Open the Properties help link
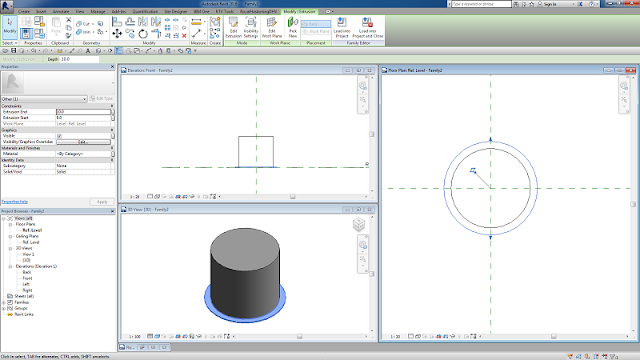Screen dimensions: 640x360 click(15, 202)
